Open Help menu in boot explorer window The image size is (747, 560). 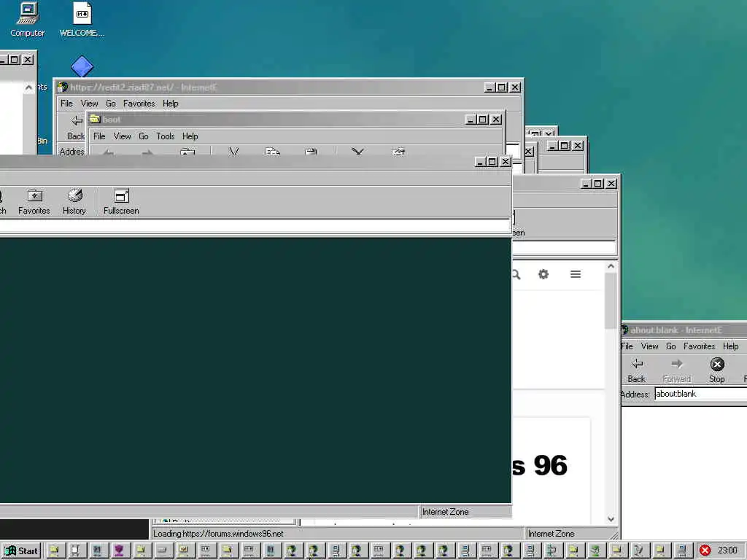(x=190, y=136)
